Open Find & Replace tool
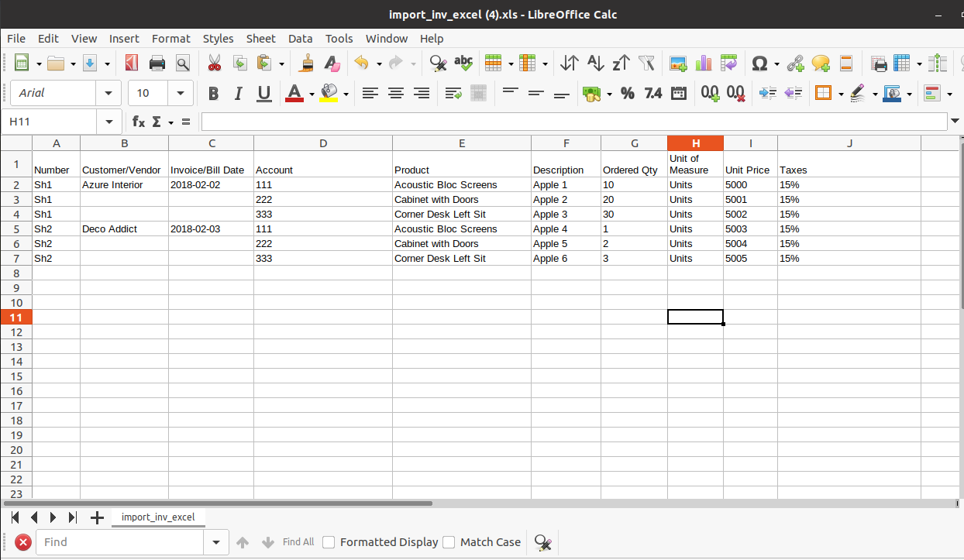 click(x=438, y=64)
